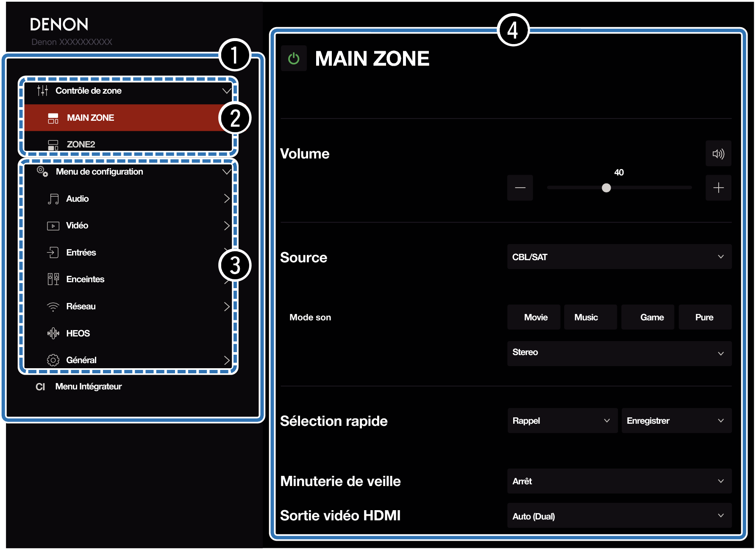Click the volume increase plus button

[x=718, y=188]
